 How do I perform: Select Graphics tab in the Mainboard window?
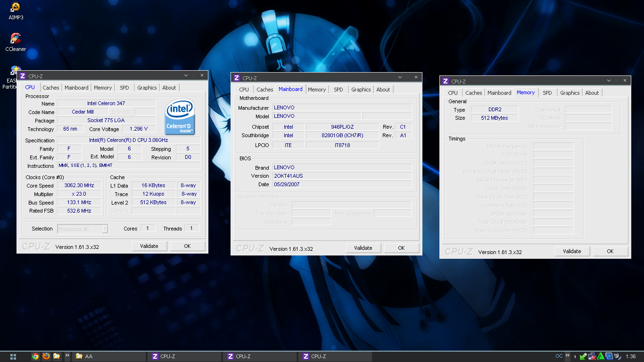pos(361,90)
